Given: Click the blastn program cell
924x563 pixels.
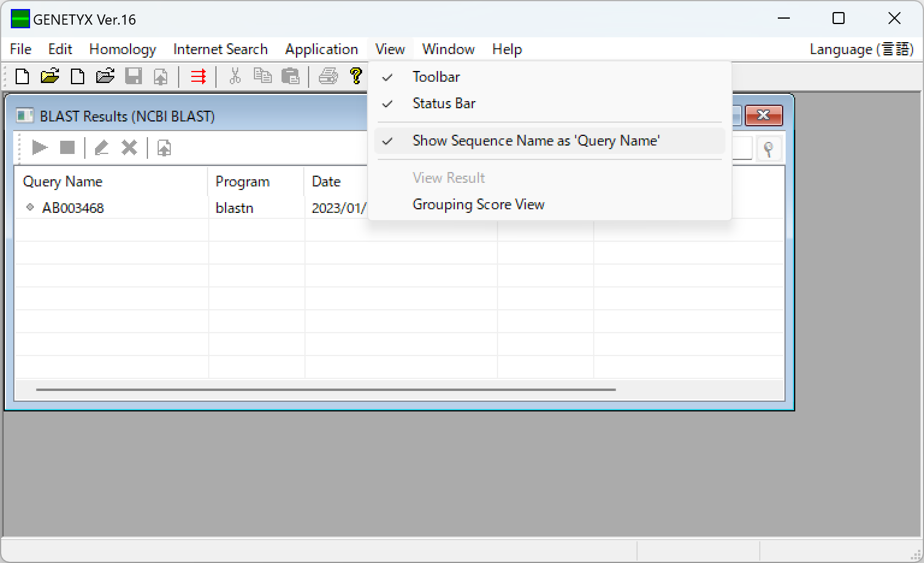Looking at the screenshot, I should pos(235,208).
